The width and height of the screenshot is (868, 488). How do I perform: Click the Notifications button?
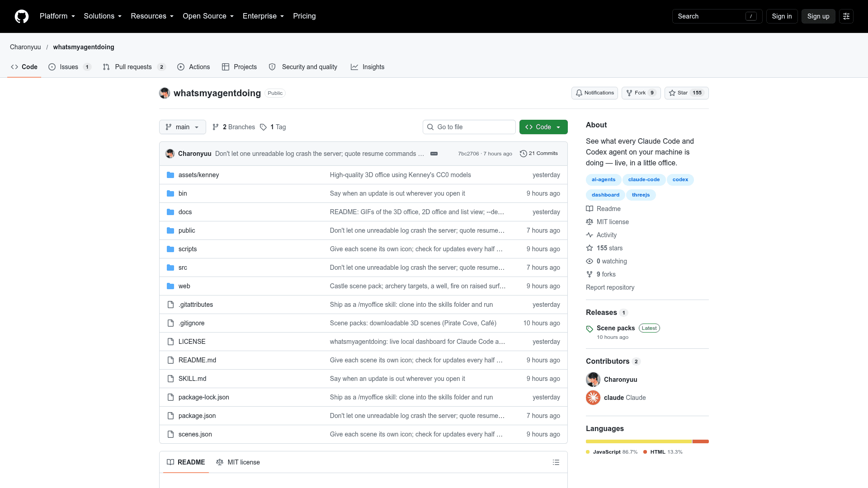pyautogui.click(x=594, y=93)
